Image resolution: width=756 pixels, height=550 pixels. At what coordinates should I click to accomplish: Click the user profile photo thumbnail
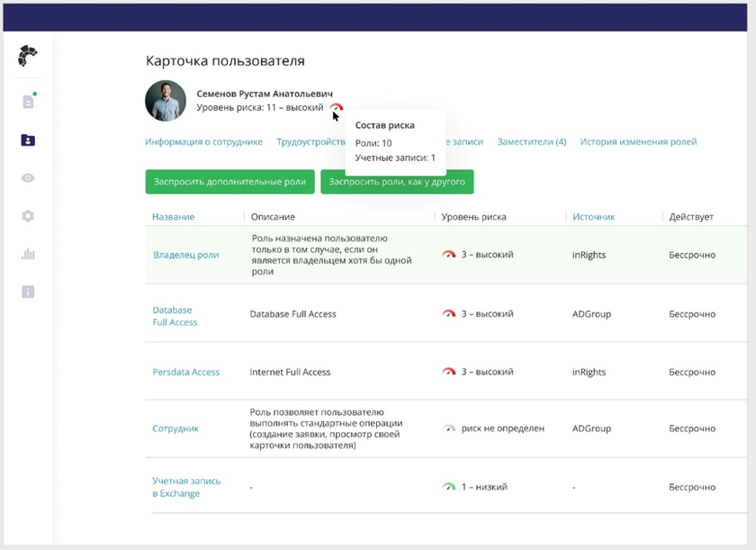(166, 101)
